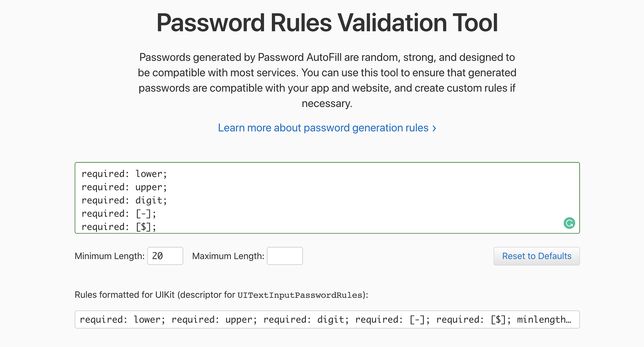This screenshot has width=644, height=347.
Task: Click the Minimum Length label
Action: (x=109, y=256)
